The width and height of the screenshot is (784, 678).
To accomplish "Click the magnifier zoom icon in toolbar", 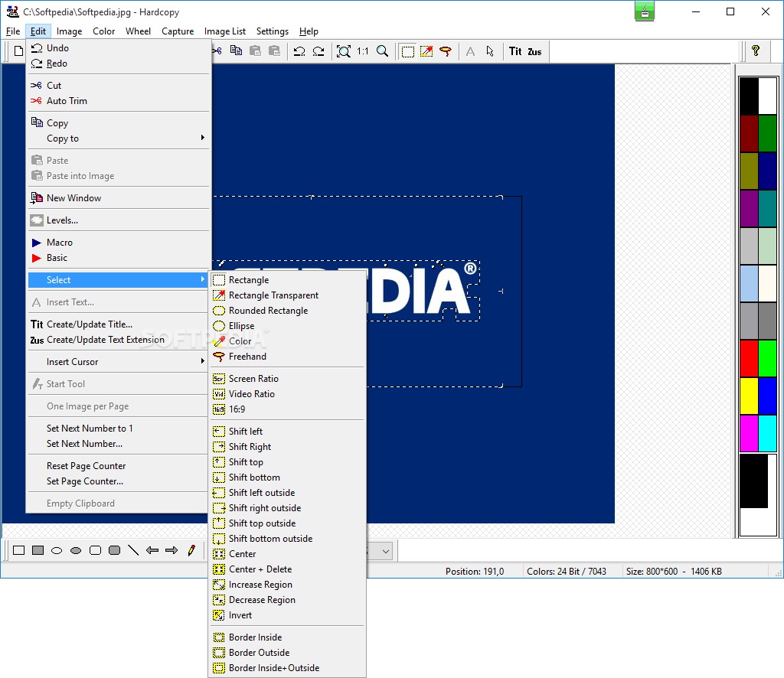I will (383, 51).
